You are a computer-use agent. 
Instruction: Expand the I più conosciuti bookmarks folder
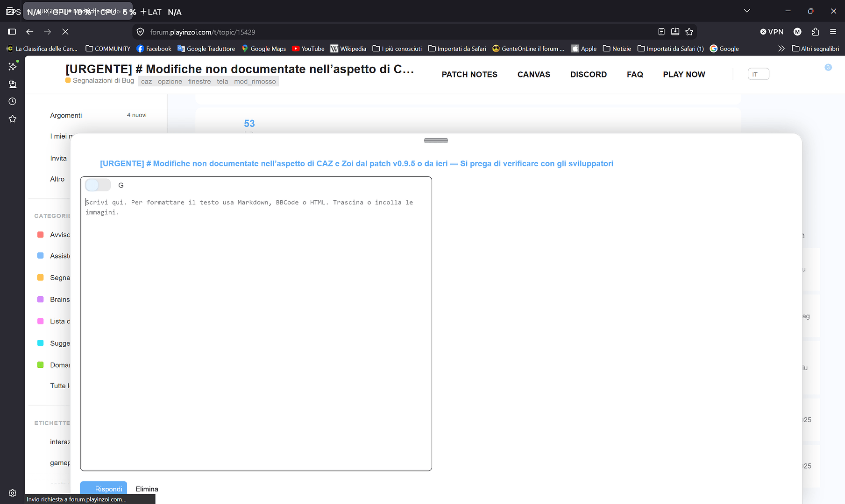(397, 49)
